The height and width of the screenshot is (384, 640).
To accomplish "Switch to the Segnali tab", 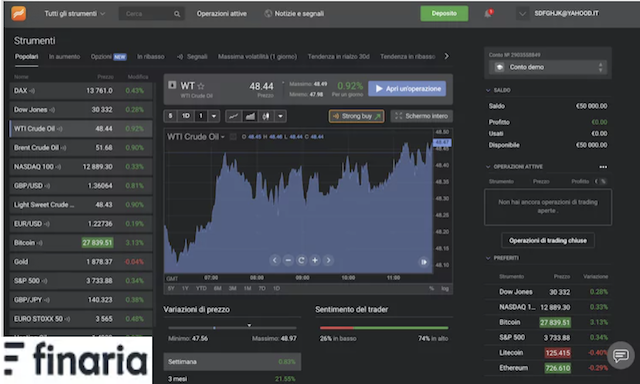I will point(192,57).
